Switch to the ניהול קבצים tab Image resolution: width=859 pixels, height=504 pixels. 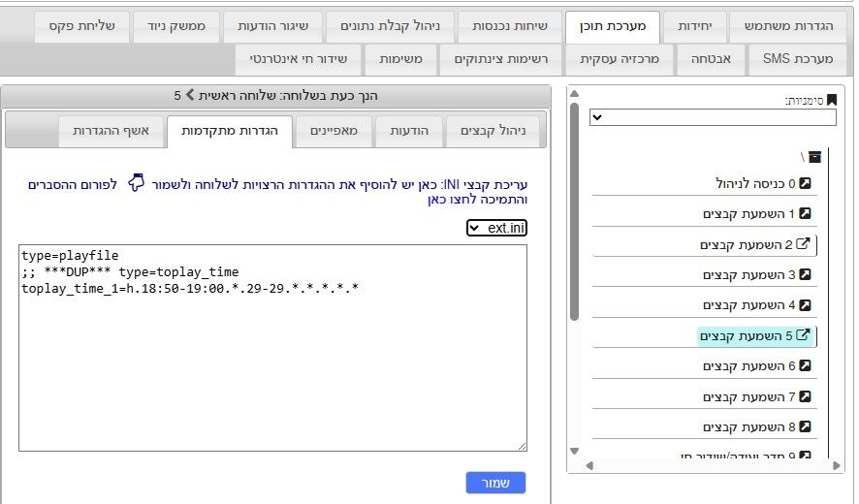click(x=493, y=131)
